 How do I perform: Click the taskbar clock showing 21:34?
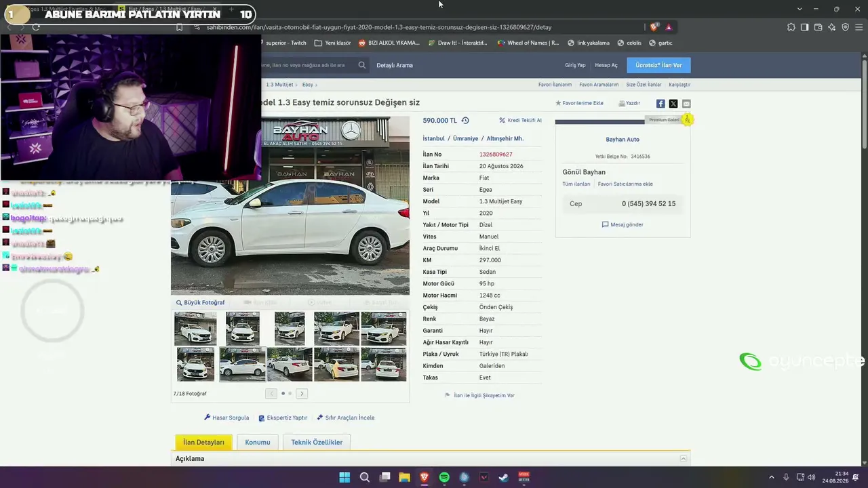point(835,477)
